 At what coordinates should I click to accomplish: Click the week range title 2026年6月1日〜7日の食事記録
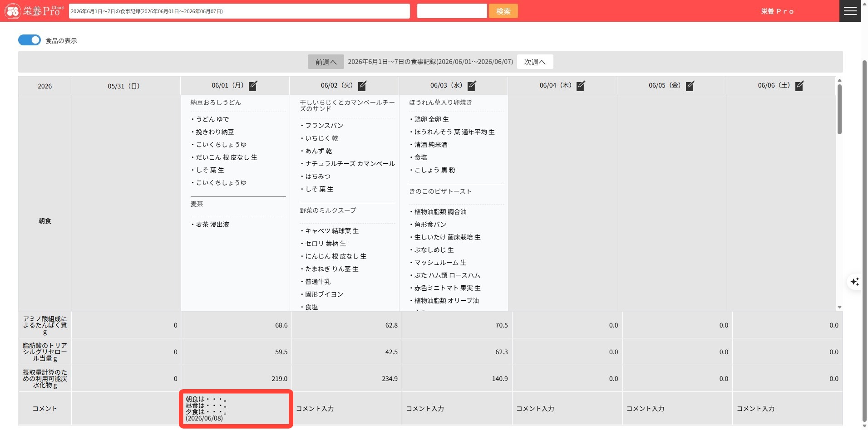(430, 62)
